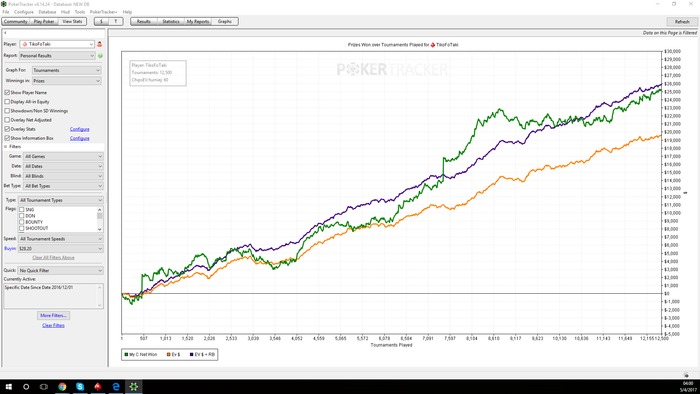
Task: Click the orange EV $ legend swatch
Action: (169, 355)
